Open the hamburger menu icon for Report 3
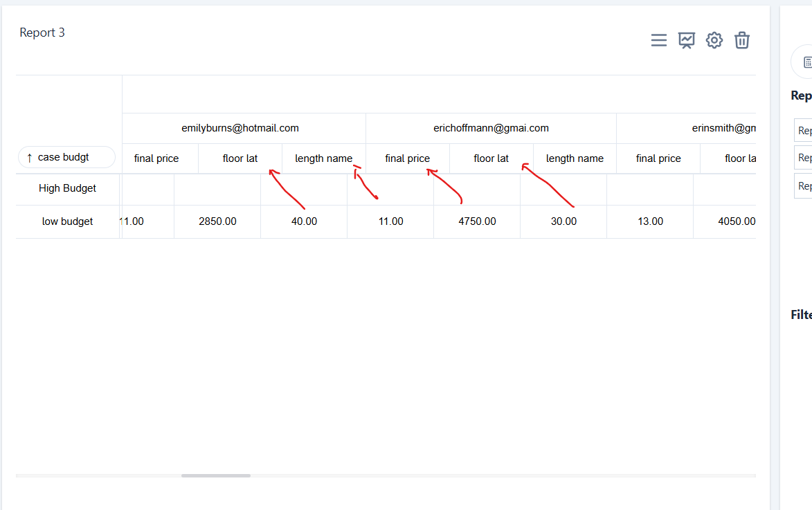This screenshot has width=812, height=510. [659, 40]
